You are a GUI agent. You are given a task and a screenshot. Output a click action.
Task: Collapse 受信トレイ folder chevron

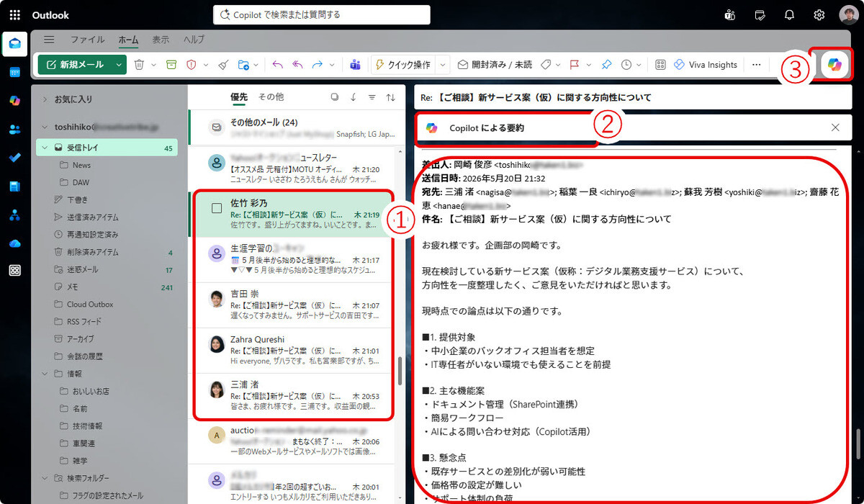coord(45,148)
